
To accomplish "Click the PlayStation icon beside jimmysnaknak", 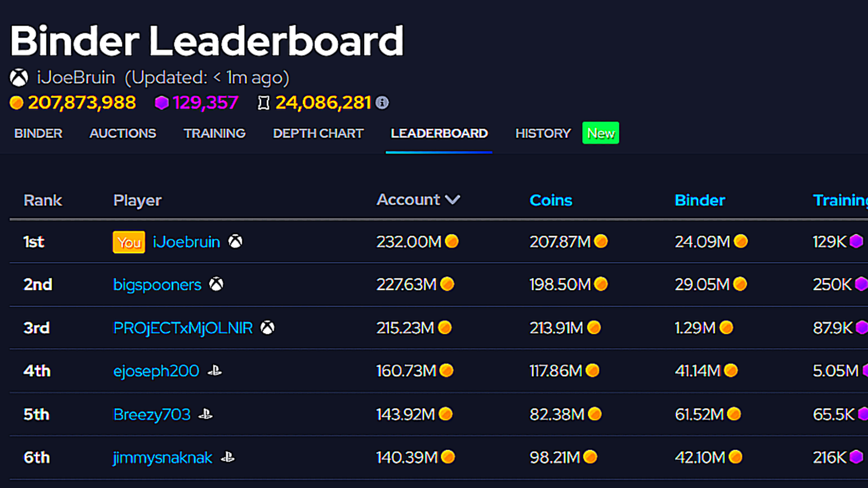I will [227, 458].
